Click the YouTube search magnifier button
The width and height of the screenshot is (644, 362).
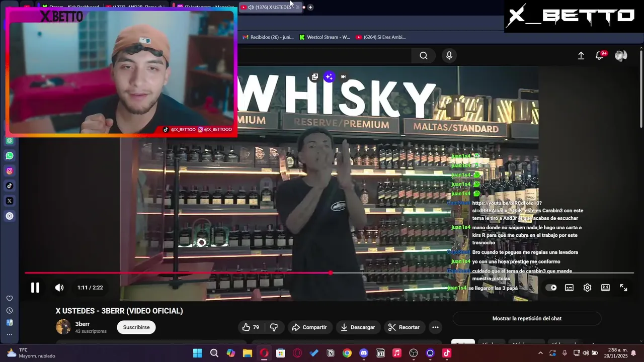click(x=424, y=56)
